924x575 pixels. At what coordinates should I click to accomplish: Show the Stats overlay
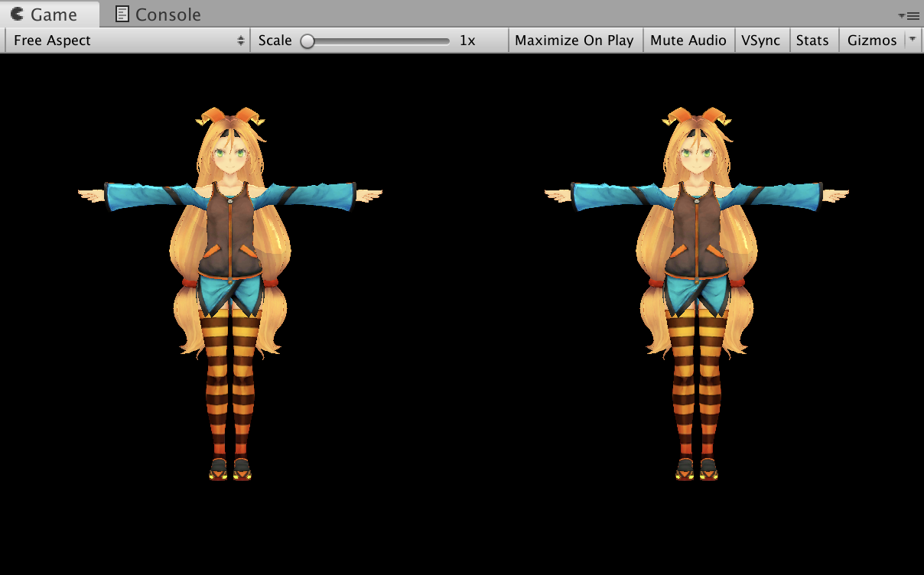tap(812, 41)
